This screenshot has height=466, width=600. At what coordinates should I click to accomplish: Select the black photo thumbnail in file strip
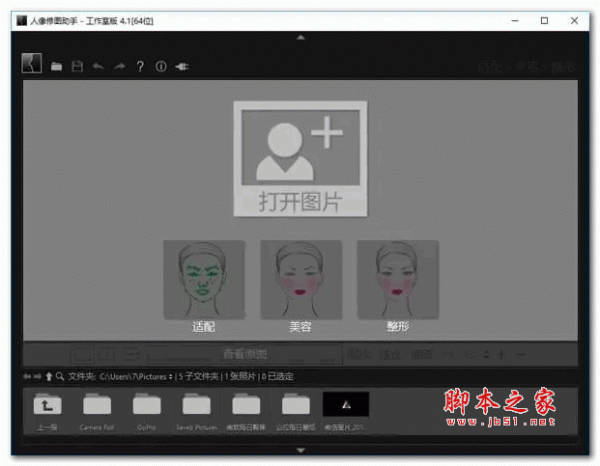[x=346, y=405]
